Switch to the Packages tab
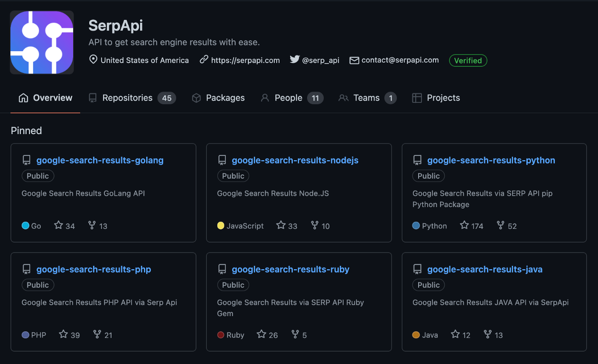The height and width of the screenshot is (364, 598). [225, 98]
